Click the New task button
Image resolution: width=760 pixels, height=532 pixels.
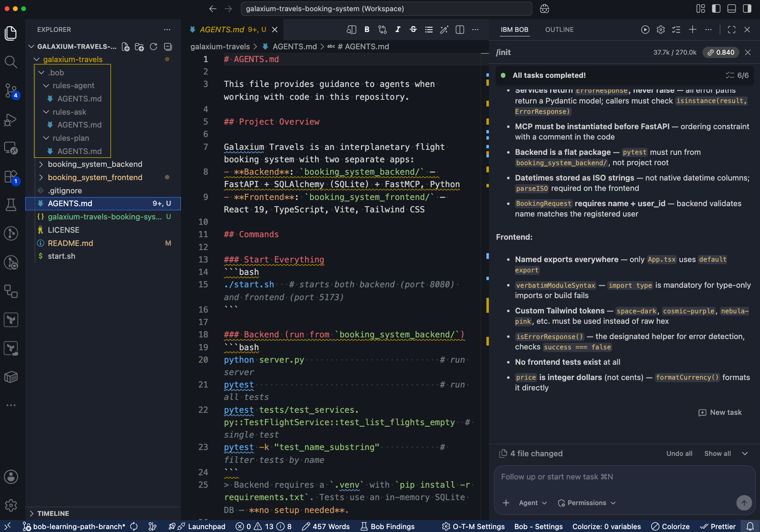(x=720, y=412)
